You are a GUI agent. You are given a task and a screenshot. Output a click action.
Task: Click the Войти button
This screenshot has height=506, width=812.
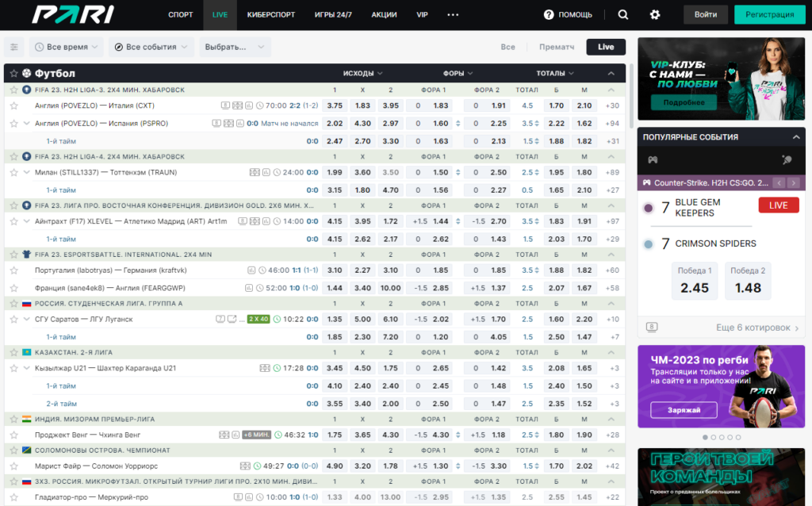point(705,14)
